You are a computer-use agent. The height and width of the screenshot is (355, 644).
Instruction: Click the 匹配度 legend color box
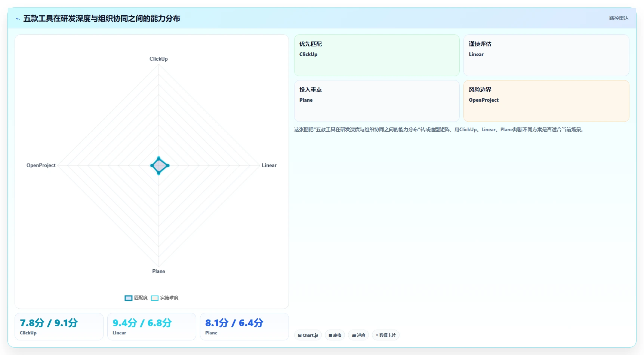tap(129, 298)
